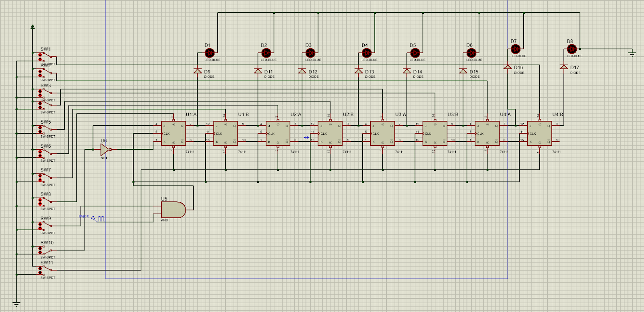Click the 'U2:A' reference label
This screenshot has width=644, height=312.
coord(296,115)
